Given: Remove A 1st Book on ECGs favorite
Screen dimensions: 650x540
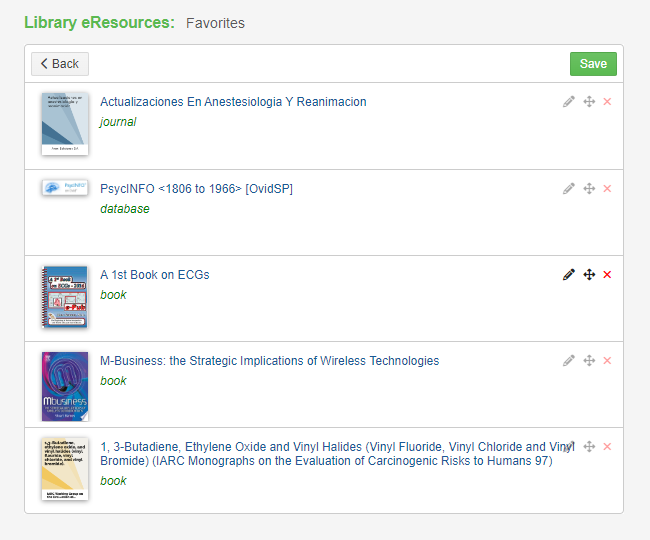Looking at the screenshot, I should pyautogui.click(x=607, y=274).
